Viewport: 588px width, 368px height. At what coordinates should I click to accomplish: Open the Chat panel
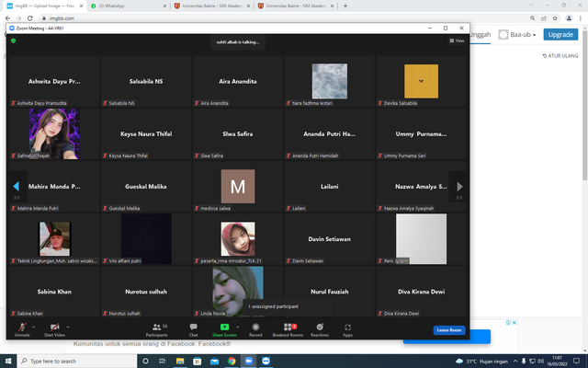194,329
